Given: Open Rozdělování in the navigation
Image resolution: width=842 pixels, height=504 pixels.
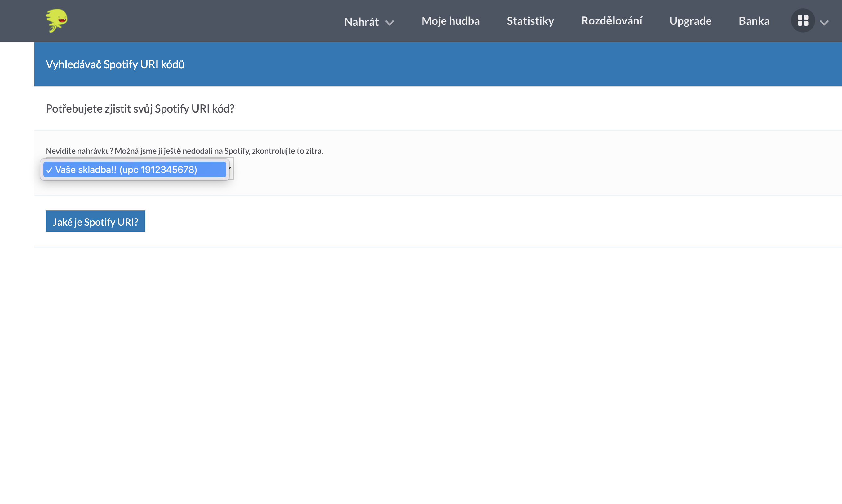Looking at the screenshot, I should tap(611, 21).
